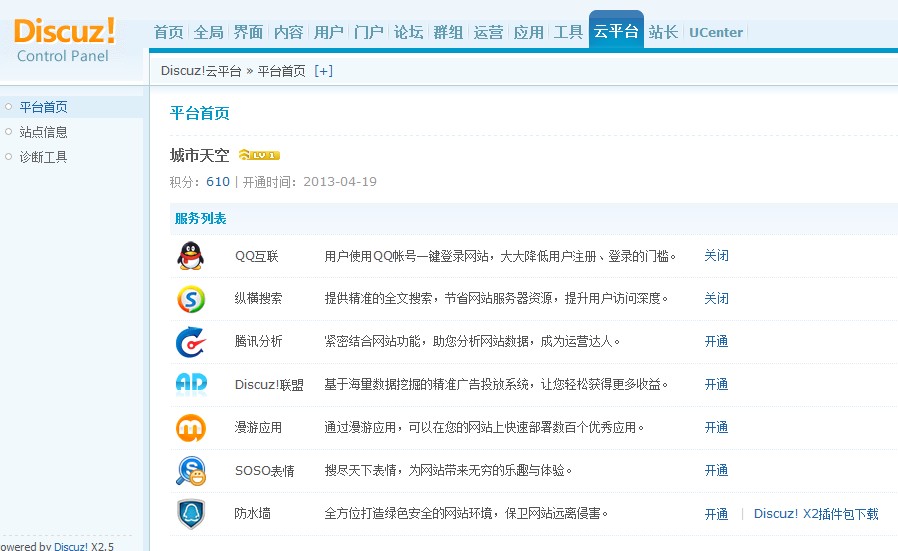Click the Discuz!联盟 AD icon
The width and height of the screenshot is (898, 551).
pyautogui.click(x=191, y=384)
